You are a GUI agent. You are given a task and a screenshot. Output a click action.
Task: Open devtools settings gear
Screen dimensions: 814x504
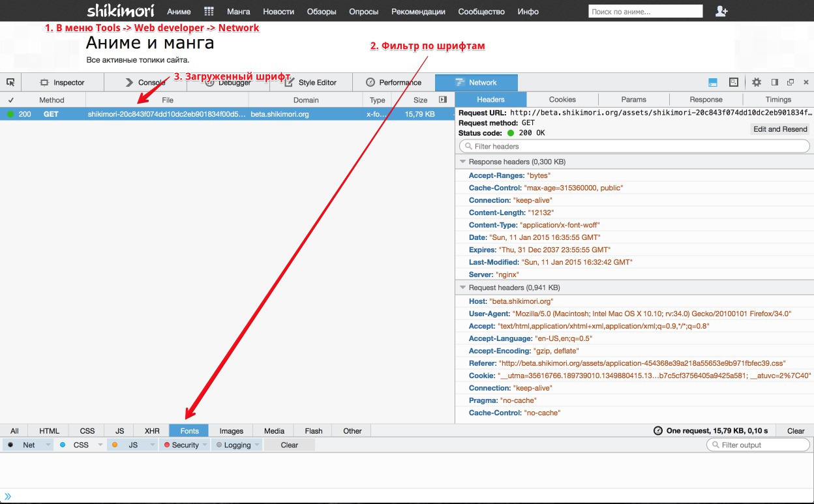tap(757, 82)
